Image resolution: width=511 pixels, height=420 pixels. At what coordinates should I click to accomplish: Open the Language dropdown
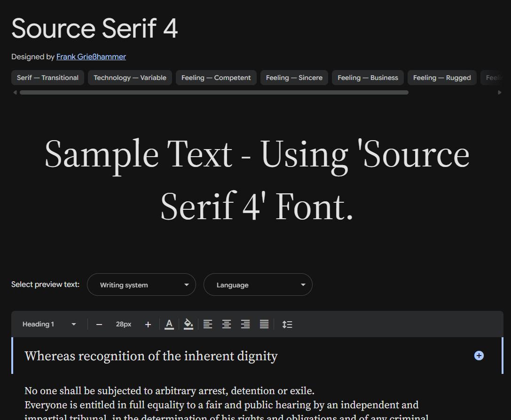(258, 285)
